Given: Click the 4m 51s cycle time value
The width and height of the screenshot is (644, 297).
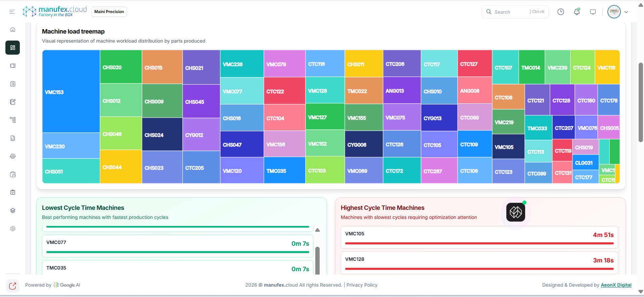Looking at the screenshot, I should click(x=603, y=235).
